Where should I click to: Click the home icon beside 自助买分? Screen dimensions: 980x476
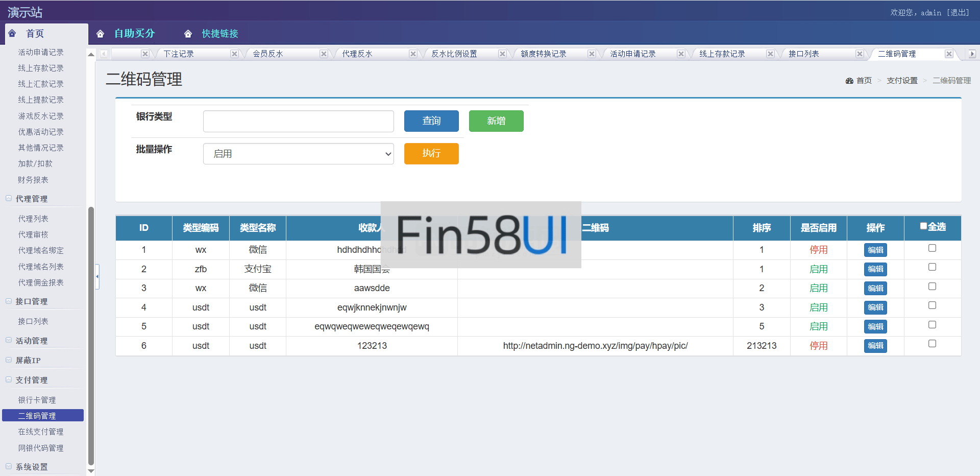pos(100,34)
